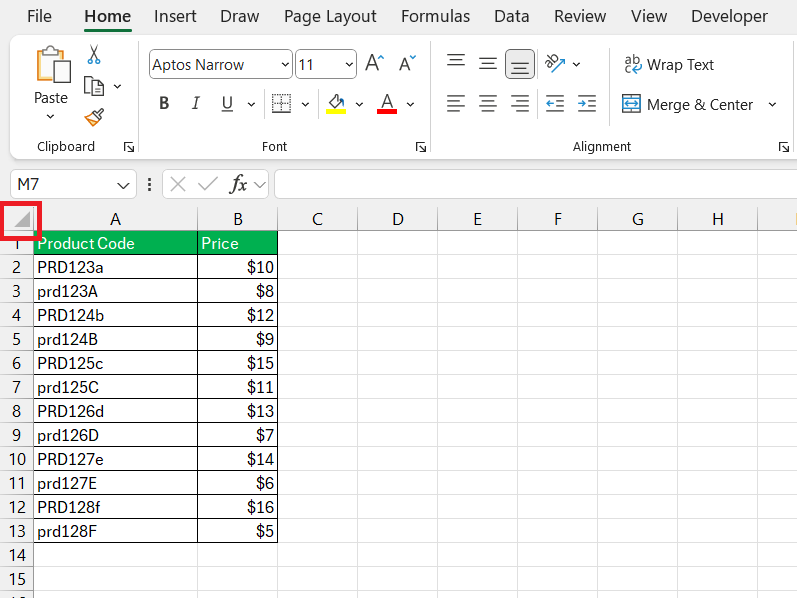Open Clipboard dialog launcher

pyautogui.click(x=129, y=147)
